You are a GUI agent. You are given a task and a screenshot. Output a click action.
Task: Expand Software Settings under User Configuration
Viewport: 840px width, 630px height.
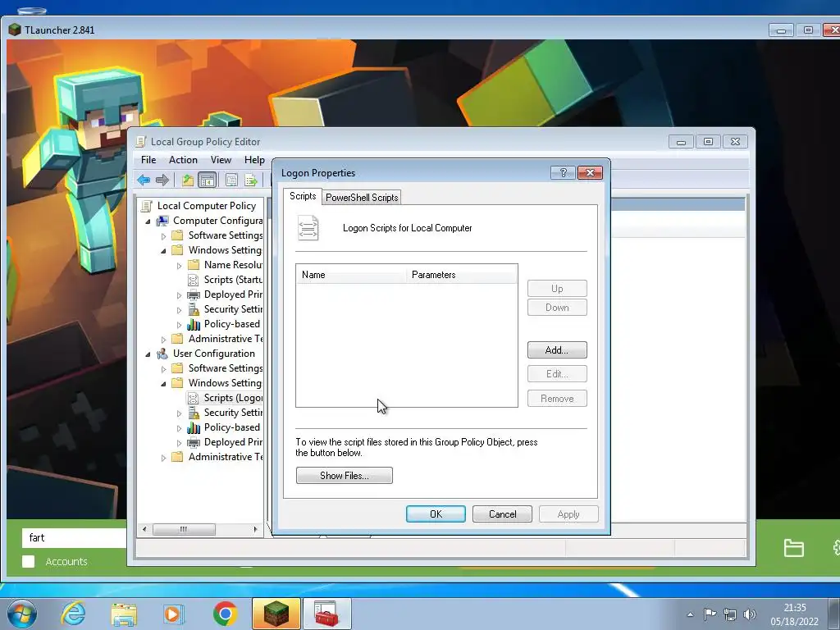pos(163,369)
